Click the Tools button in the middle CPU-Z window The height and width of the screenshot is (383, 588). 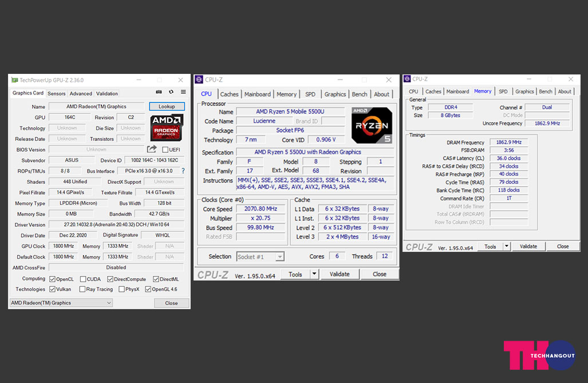(x=295, y=274)
